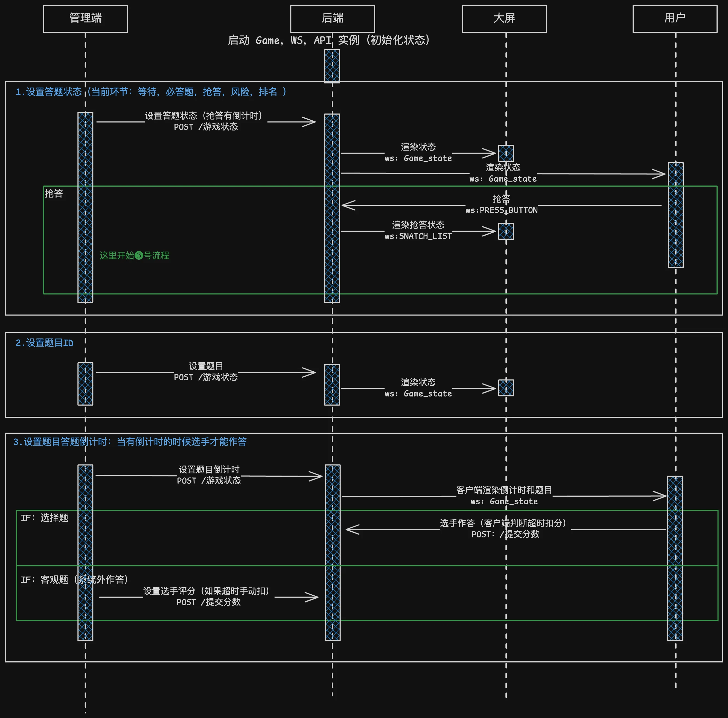Click the IF: 选择题 condition label

coord(45,518)
